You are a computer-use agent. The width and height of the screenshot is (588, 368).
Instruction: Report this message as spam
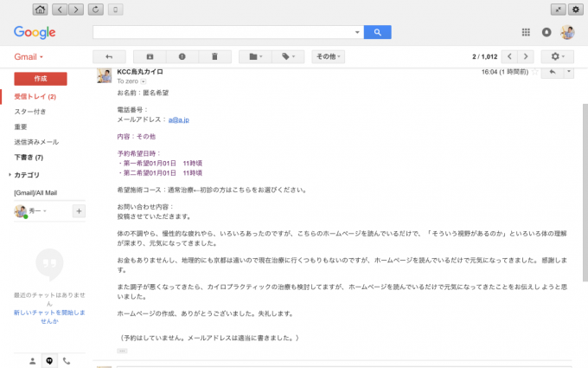(182, 56)
